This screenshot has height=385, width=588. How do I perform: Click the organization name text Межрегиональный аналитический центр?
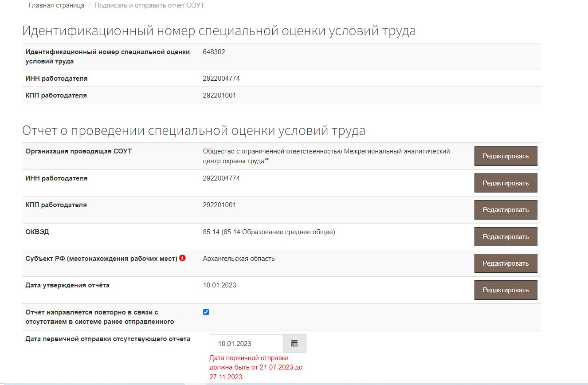326,156
